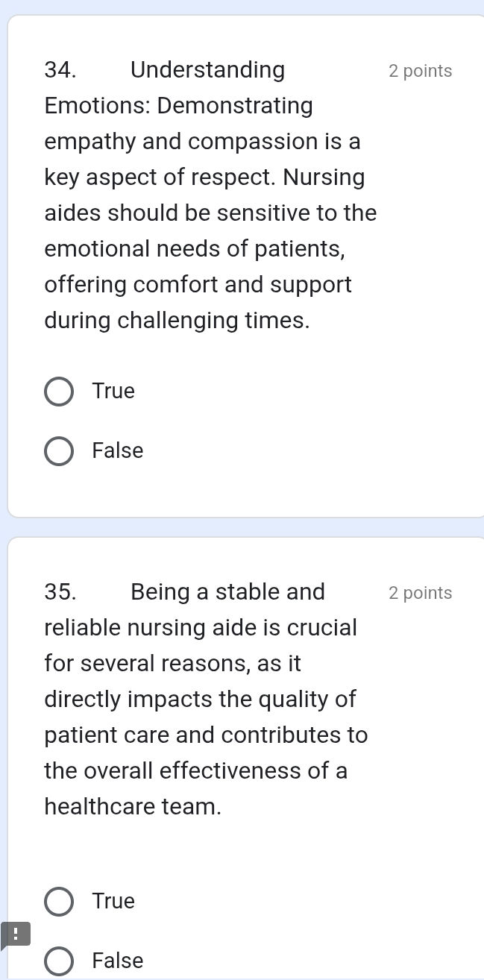Select True radio button for question 34

(59, 392)
